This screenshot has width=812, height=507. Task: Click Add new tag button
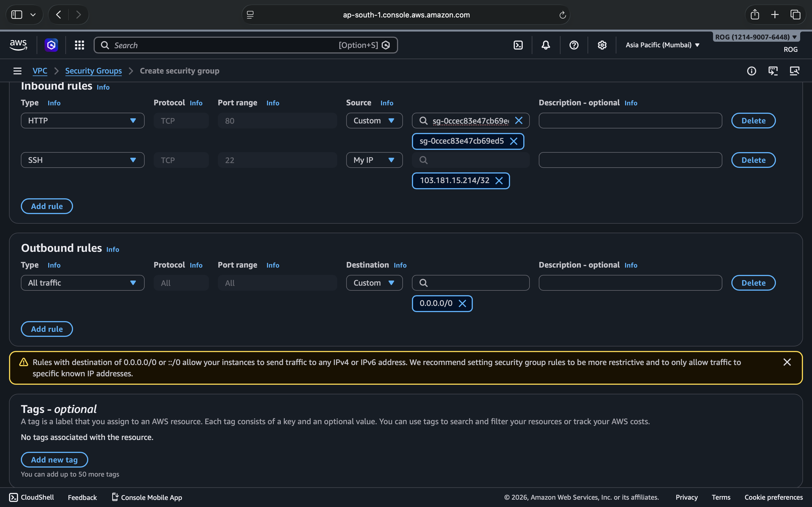pyautogui.click(x=54, y=460)
